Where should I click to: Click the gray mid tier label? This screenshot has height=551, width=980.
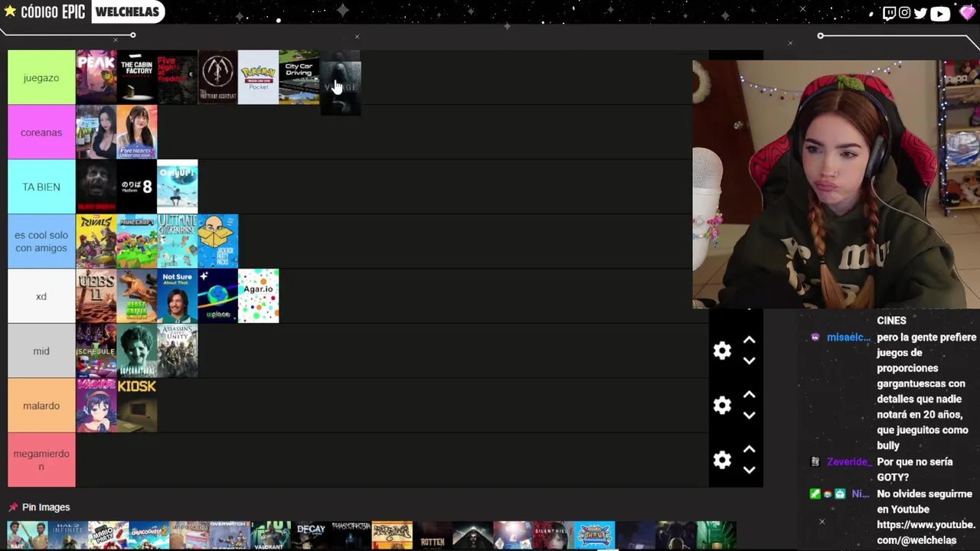click(41, 350)
